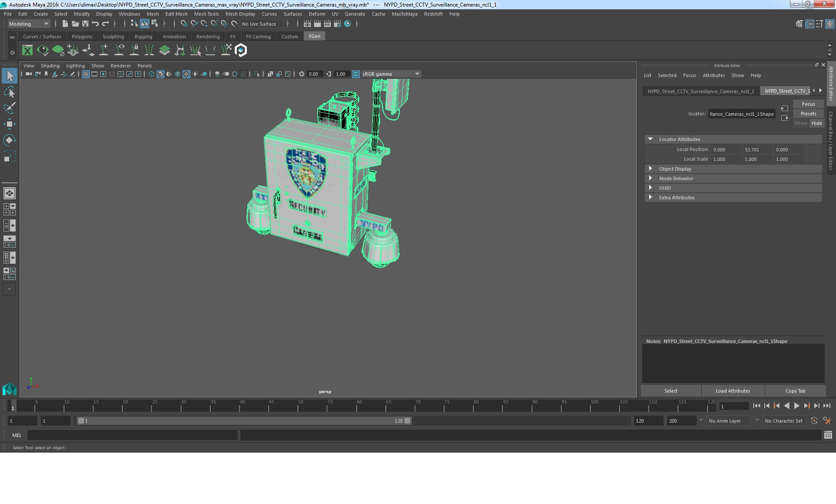The image size is (836, 504).
Task: Open the No Character Set dropdown
Action: [784, 421]
